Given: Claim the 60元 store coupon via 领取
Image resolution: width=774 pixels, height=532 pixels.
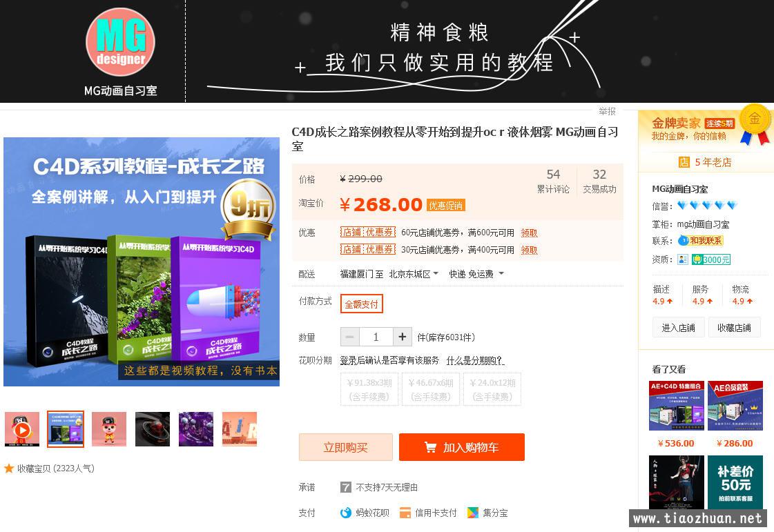Looking at the screenshot, I should pos(529,233).
